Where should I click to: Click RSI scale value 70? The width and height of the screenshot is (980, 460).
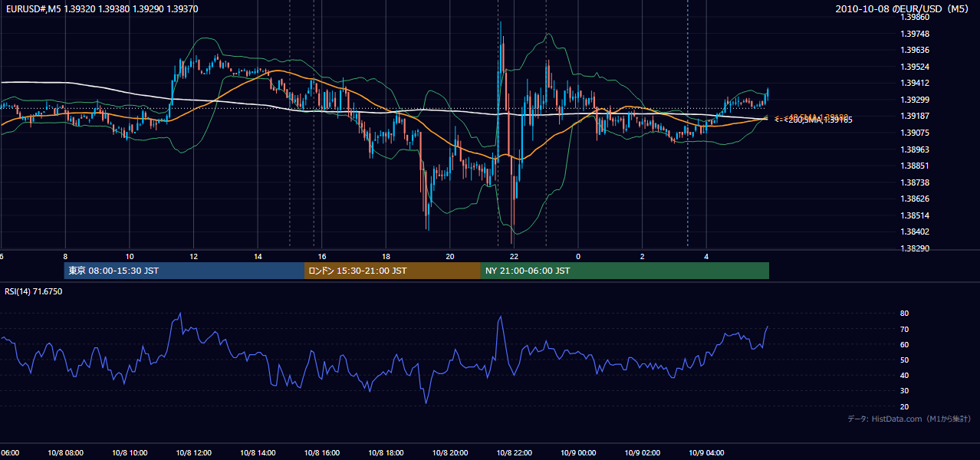click(x=904, y=329)
